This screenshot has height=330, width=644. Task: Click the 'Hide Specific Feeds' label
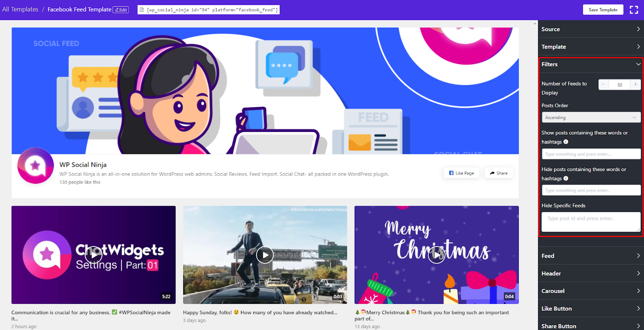tap(563, 205)
